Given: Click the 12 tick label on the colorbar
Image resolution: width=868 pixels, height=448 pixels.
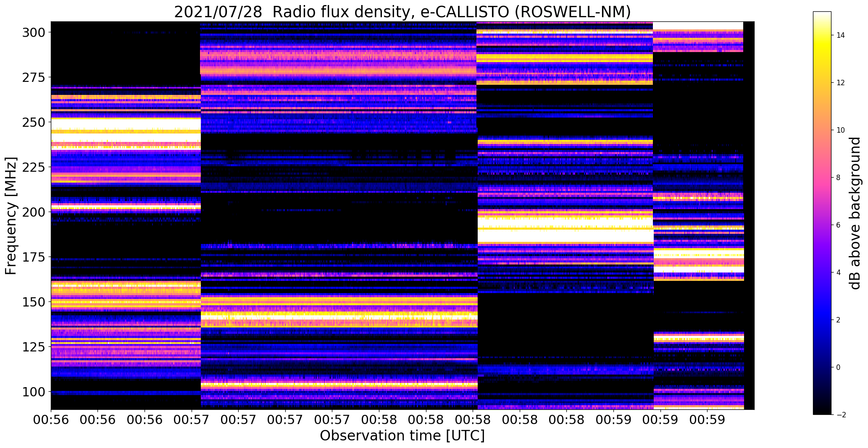Looking at the screenshot, I should pyautogui.click(x=841, y=83).
